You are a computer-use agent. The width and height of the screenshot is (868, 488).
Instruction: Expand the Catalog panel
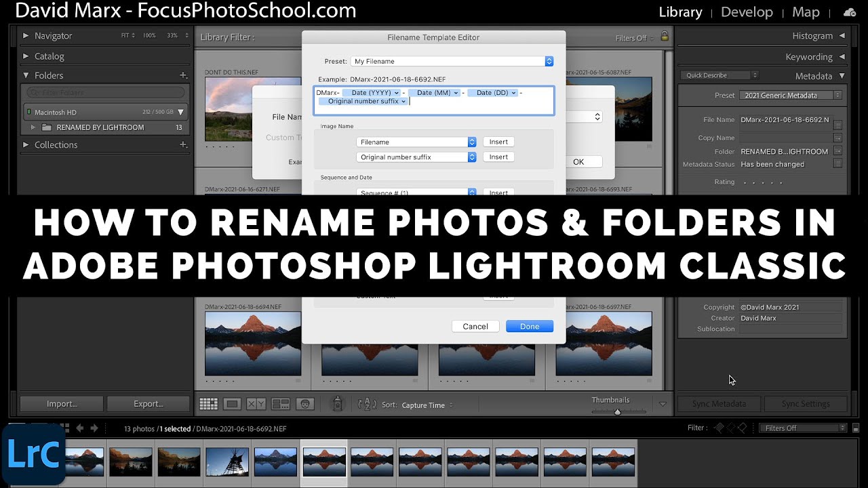[x=26, y=56]
